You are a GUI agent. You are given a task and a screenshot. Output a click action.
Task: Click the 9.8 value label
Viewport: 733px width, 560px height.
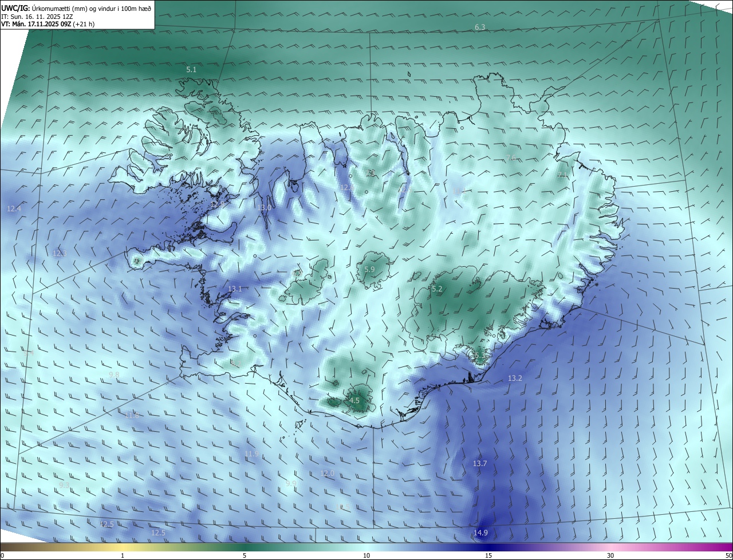tap(114, 375)
